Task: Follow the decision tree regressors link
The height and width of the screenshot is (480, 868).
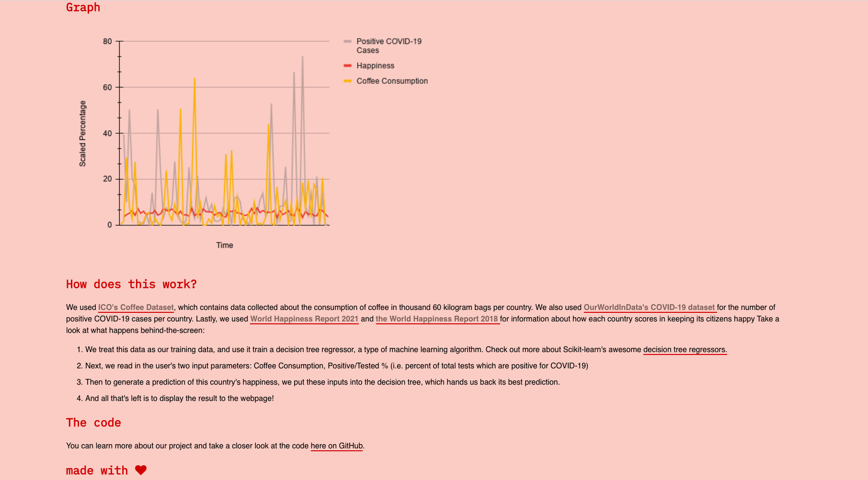Action: pos(685,350)
